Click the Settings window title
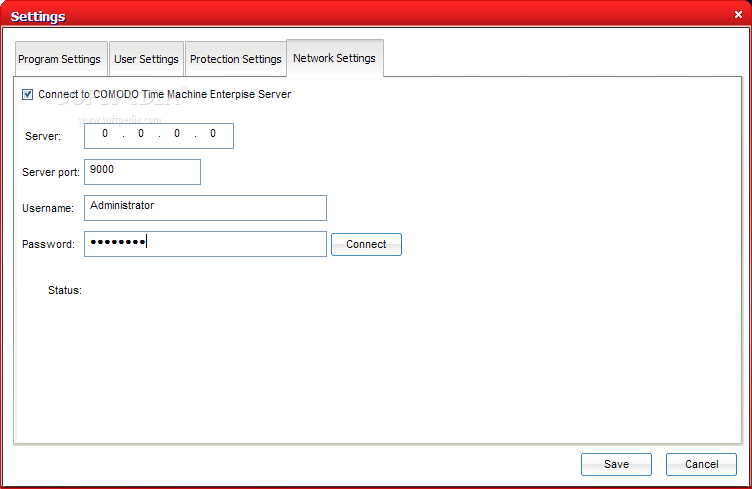The image size is (752, 489). point(38,16)
